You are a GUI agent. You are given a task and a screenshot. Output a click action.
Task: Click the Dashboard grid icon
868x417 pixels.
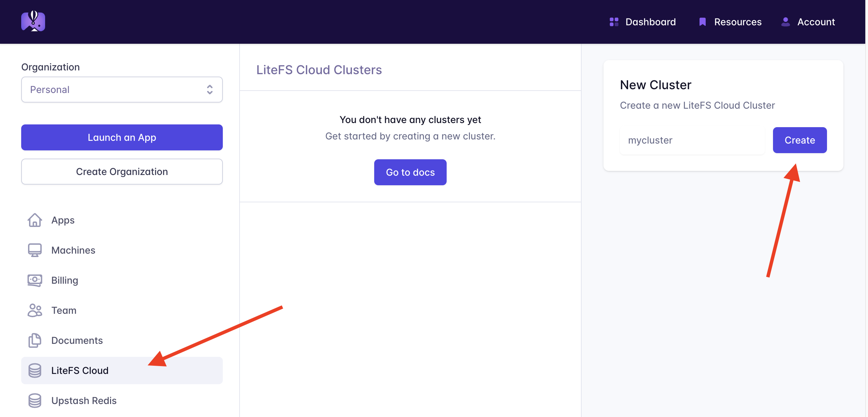point(614,22)
